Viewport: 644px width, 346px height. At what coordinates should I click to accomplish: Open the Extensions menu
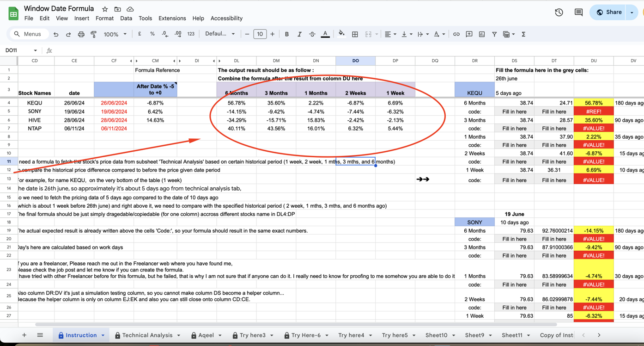click(x=172, y=19)
